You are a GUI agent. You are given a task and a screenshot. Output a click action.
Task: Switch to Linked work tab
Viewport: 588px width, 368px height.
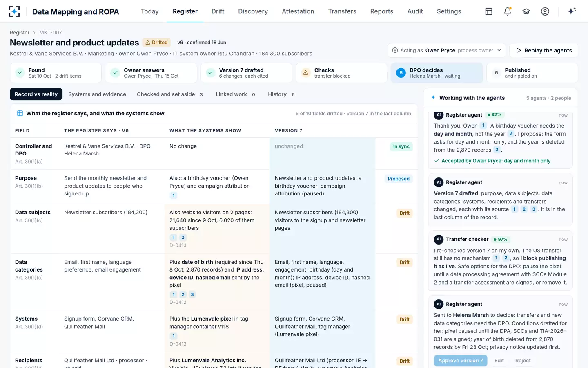236,94
